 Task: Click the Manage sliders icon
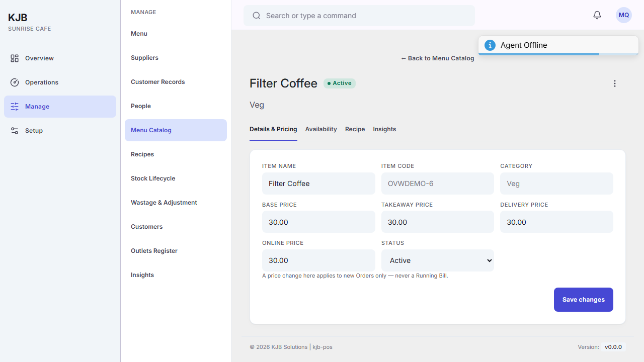coord(15,107)
